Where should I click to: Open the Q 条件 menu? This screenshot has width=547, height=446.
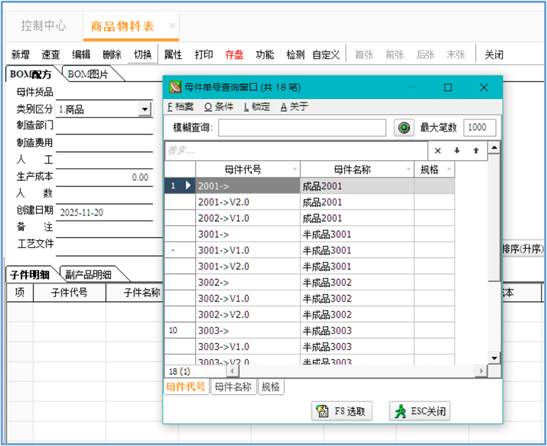pyautogui.click(x=219, y=106)
